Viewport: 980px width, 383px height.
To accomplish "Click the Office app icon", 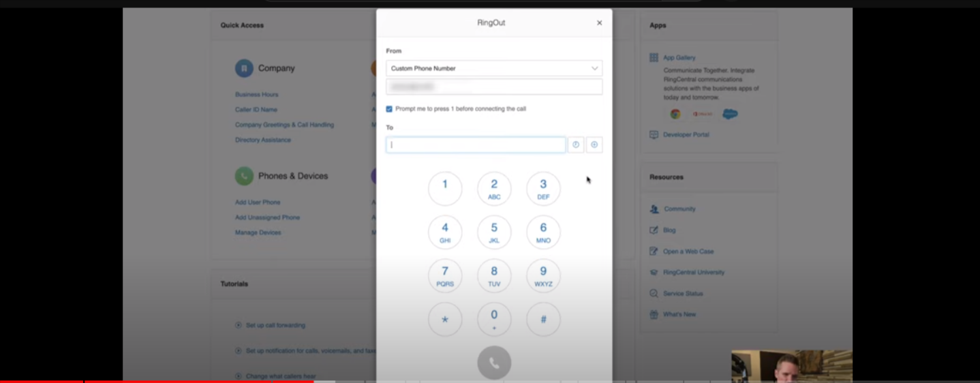I will (703, 114).
